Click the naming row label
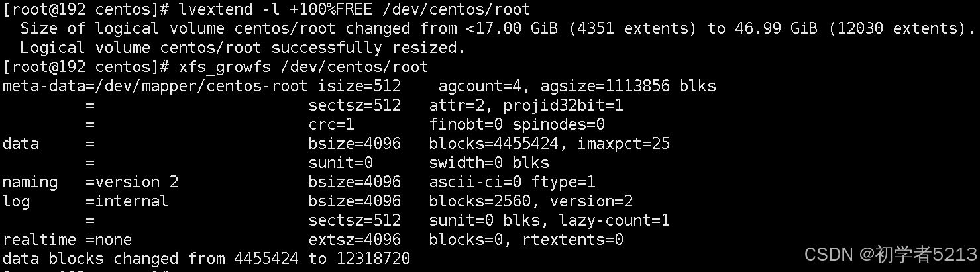This screenshot has height=272, width=980. tap(30, 182)
